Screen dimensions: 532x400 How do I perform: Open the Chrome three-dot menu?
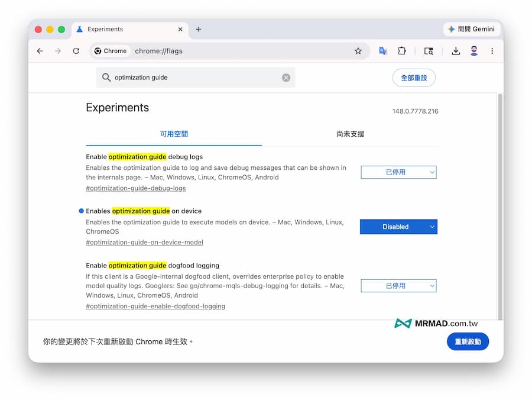click(x=492, y=51)
